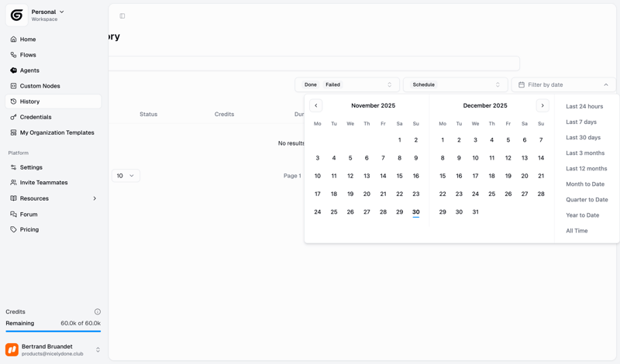Image resolution: width=620 pixels, height=364 pixels.
Task: Click the Settings sliders icon
Action: coord(13,167)
